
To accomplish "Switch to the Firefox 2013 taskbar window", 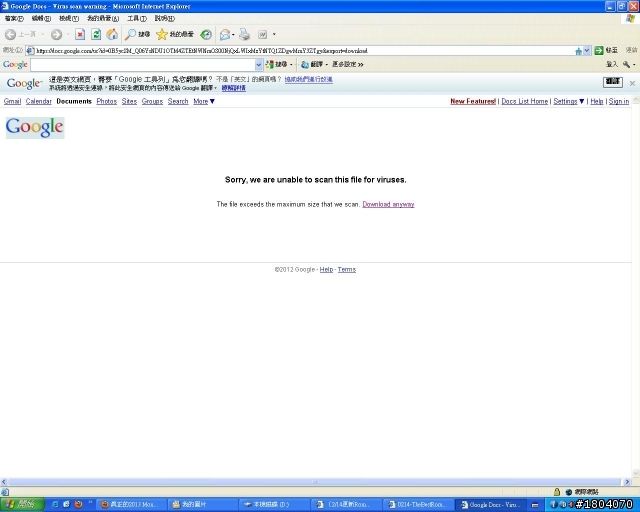I will pyautogui.click(x=132, y=505).
